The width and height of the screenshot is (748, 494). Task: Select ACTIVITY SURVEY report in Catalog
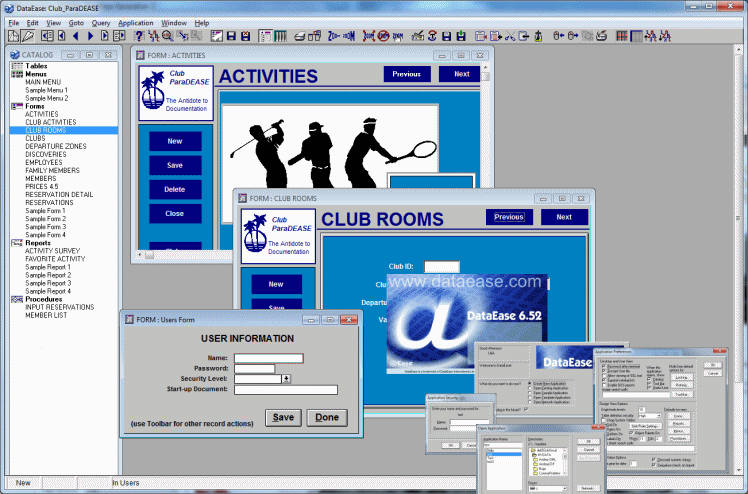click(52, 251)
